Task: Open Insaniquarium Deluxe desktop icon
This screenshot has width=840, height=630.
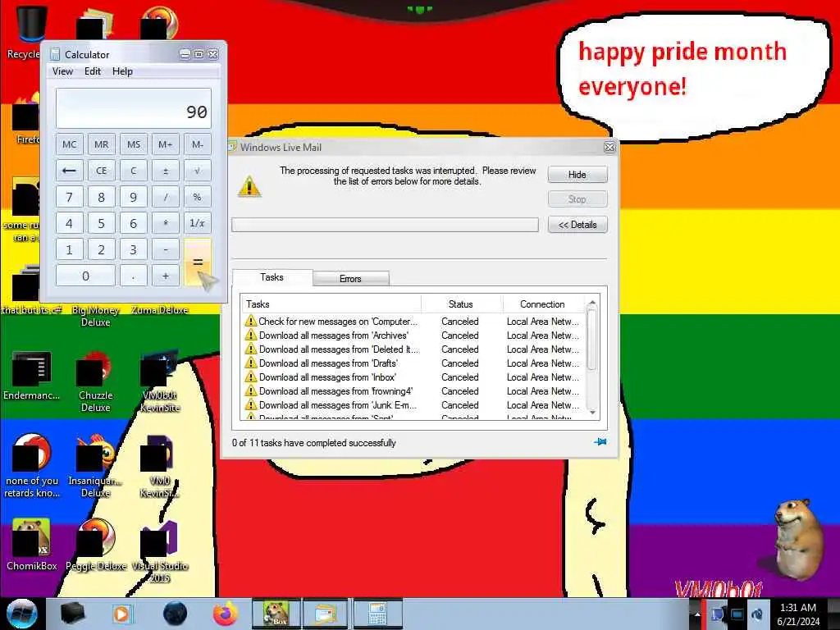Action: tap(95, 465)
